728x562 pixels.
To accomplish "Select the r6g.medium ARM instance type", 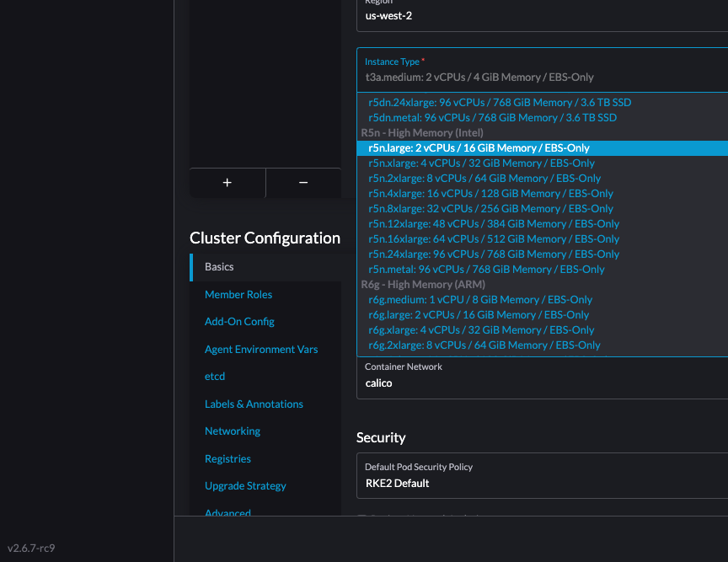I will (479, 299).
